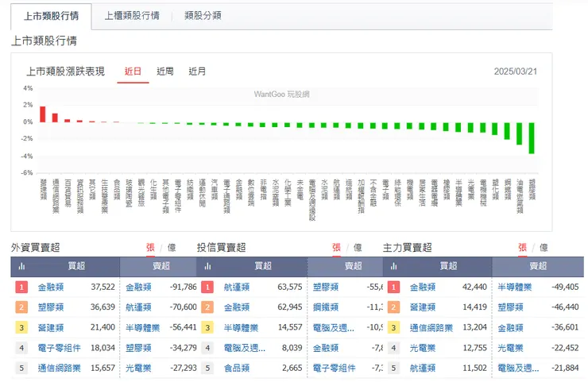Open 金融類 in 投信 買超 ranking

point(237,307)
